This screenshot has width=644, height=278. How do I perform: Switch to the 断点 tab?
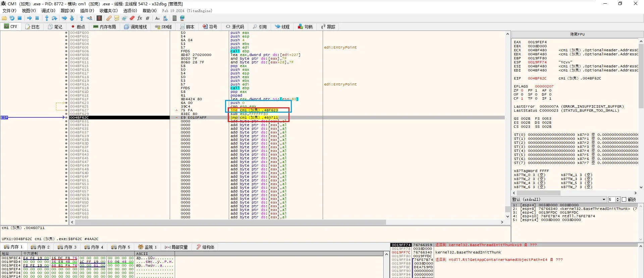click(78, 27)
